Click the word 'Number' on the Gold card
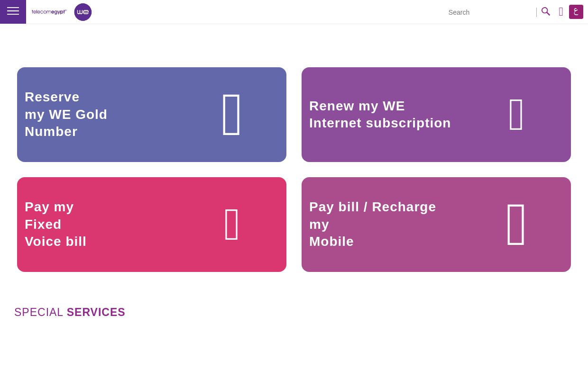This screenshot has height=379, width=588. (51, 132)
